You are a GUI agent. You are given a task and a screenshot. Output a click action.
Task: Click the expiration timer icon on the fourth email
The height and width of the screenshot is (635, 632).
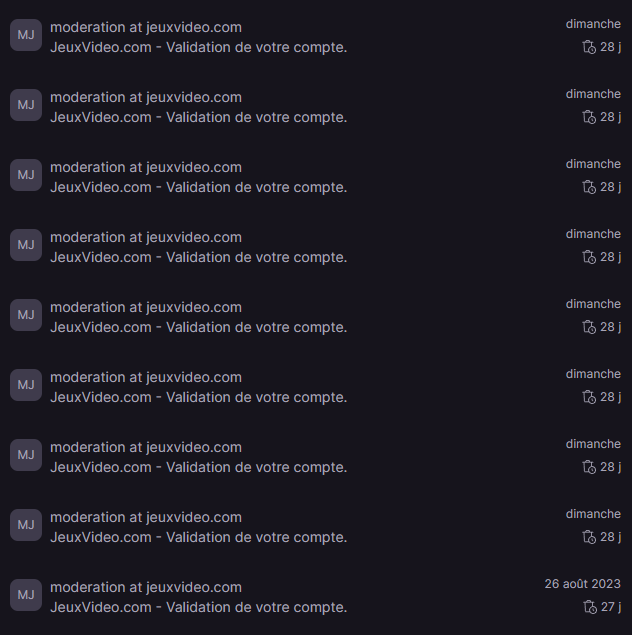[589, 257]
